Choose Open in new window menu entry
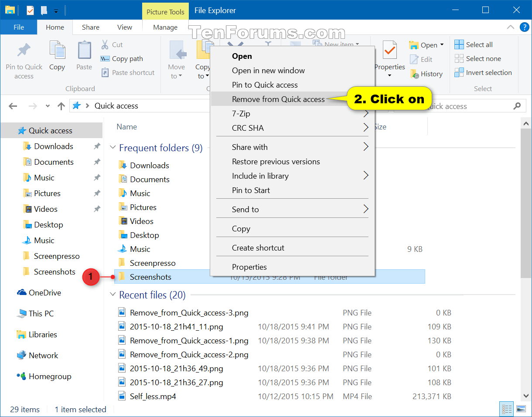Viewport: 532px width, 417px height. pos(268,71)
